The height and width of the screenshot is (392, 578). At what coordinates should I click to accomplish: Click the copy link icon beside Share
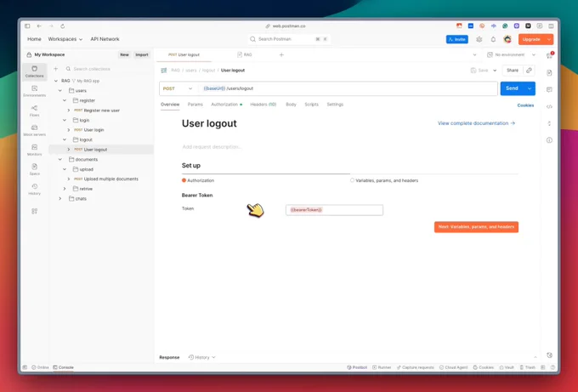tap(529, 71)
